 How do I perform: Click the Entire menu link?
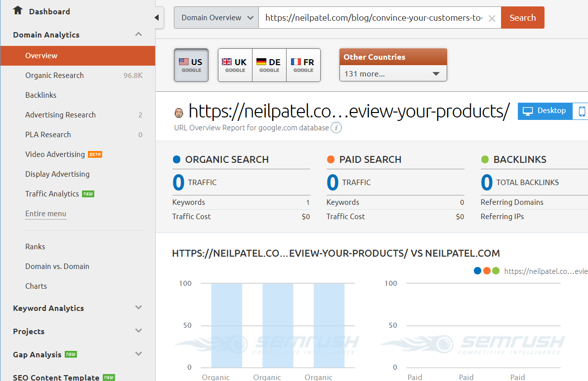(46, 214)
